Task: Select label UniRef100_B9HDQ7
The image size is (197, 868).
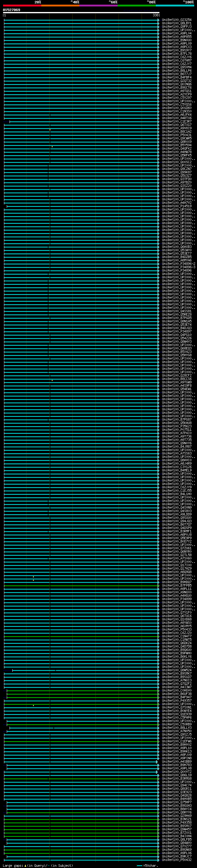Action: [177, 582]
